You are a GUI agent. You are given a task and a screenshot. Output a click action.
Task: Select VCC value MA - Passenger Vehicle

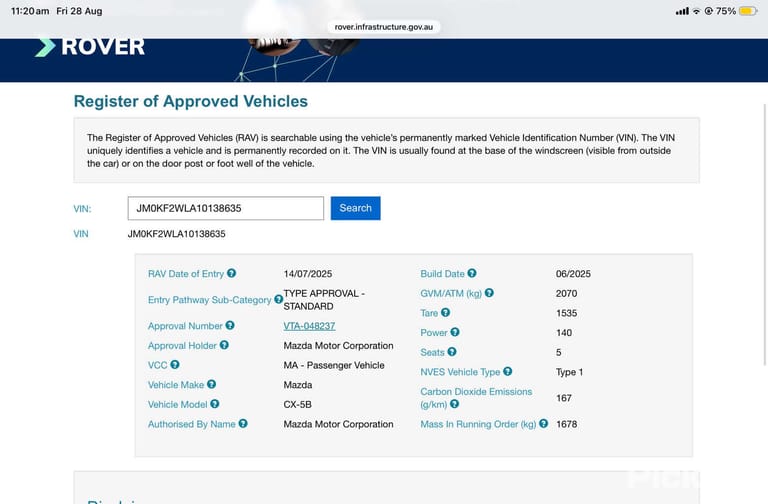tap(334, 365)
